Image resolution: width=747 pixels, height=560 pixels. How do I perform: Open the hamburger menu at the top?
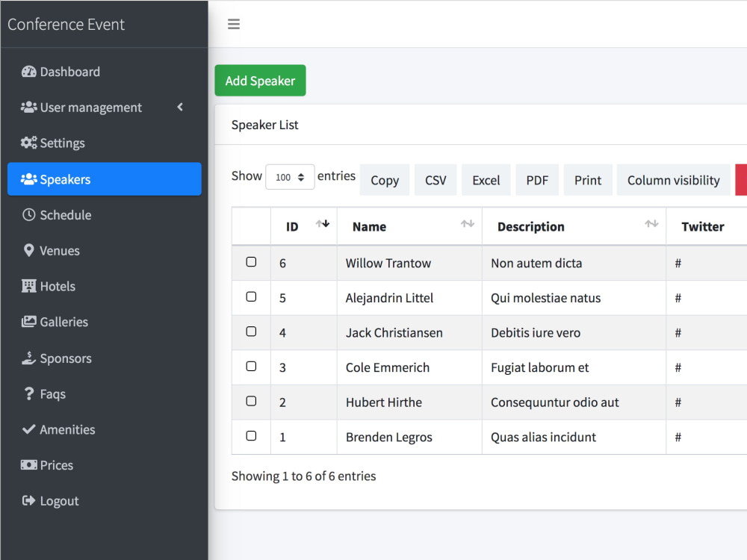click(234, 24)
